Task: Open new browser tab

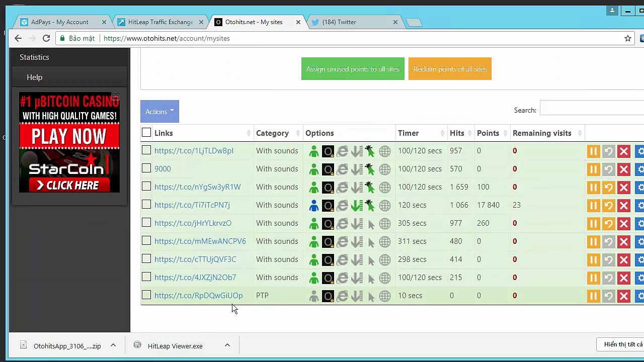Action: pyautogui.click(x=414, y=22)
